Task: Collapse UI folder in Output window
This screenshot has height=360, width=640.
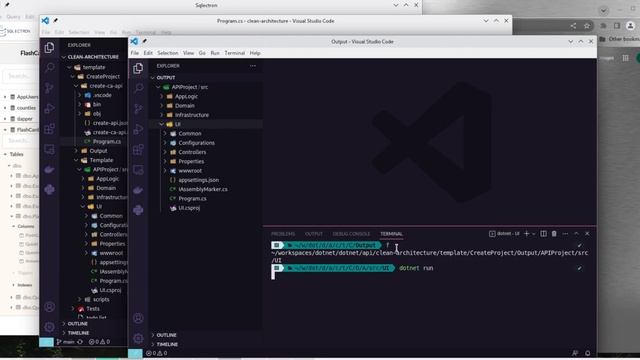Action: tap(178, 124)
